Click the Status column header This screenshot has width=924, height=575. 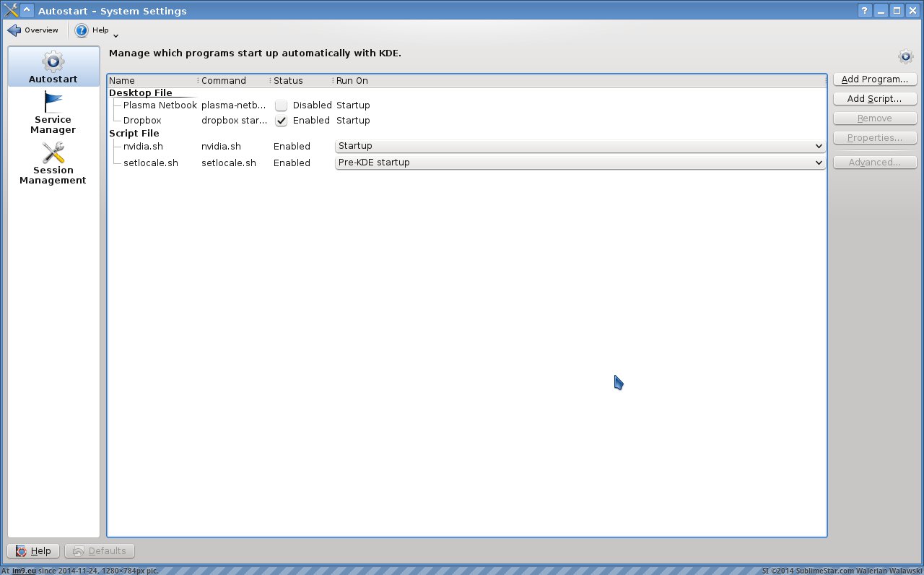[x=300, y=81]
